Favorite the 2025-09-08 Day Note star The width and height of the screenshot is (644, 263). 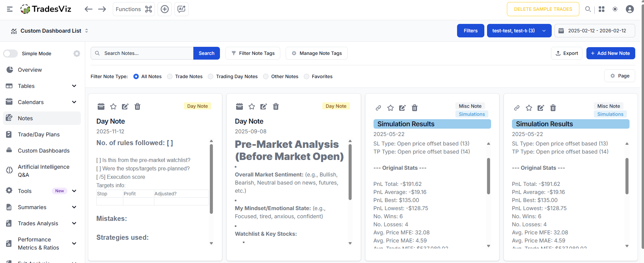point(252,106)
